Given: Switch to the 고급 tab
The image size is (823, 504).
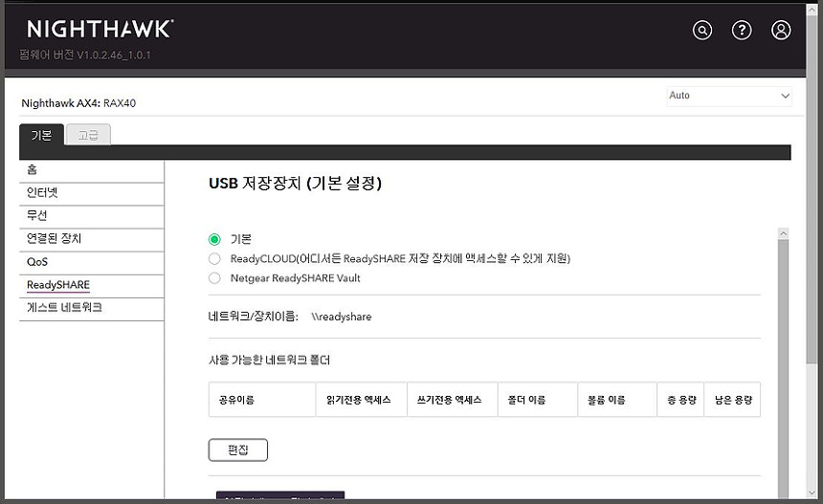Looking at the screenshot, I should click(88, 135).
